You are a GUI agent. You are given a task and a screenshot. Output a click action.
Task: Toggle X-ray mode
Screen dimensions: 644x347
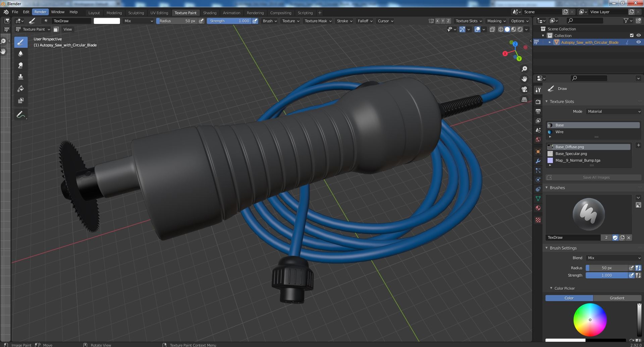[x=492, y=29]
